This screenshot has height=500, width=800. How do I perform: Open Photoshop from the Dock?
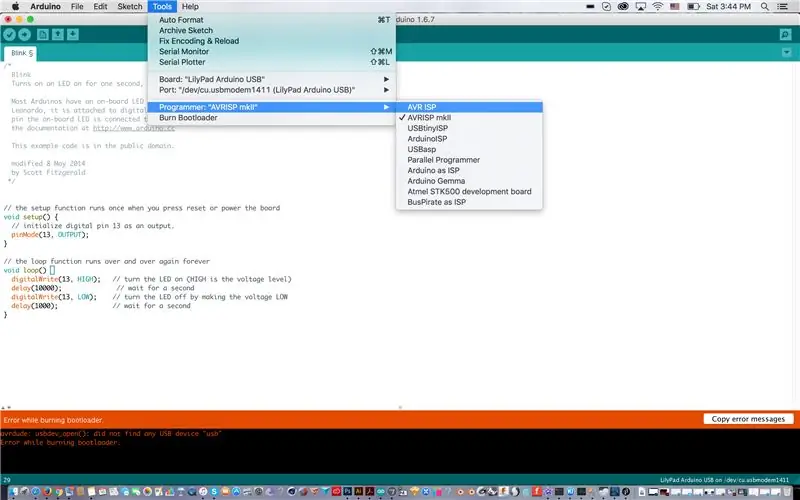coord(348,492)
